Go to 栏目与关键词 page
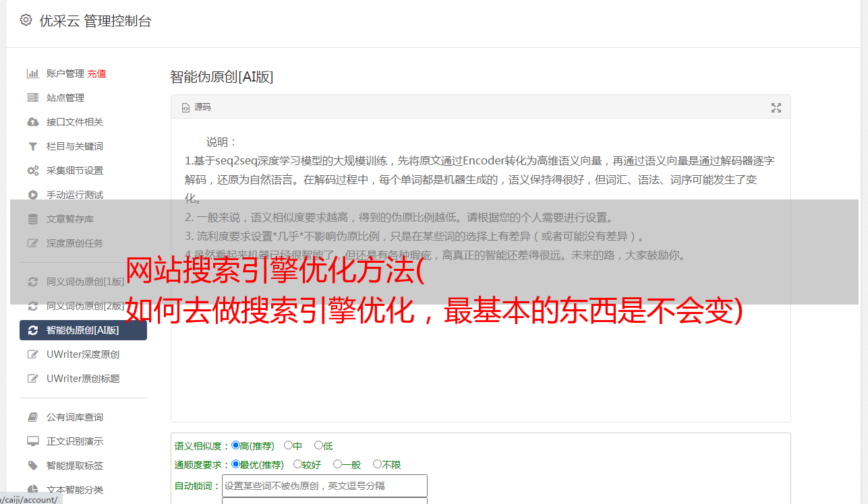868x504 pixels. click(75, 146)
